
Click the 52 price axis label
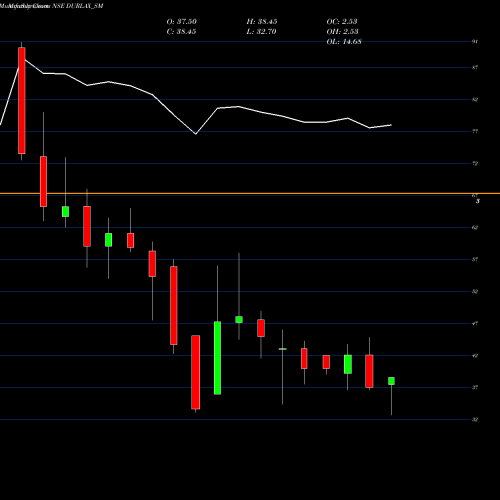[475, 291]
